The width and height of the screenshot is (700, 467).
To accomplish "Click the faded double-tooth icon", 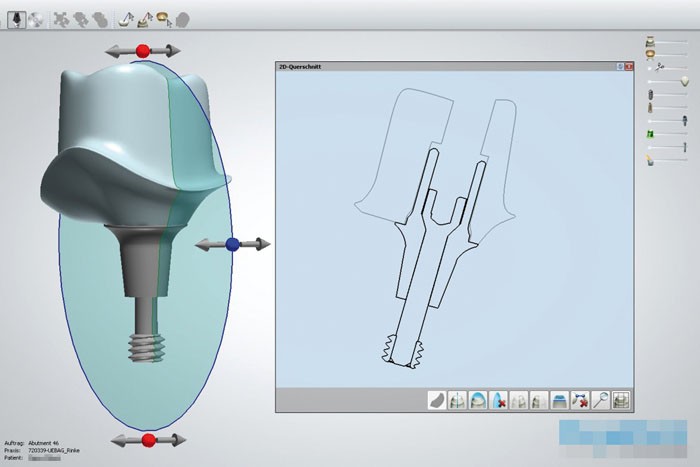I will click(519, 400).
